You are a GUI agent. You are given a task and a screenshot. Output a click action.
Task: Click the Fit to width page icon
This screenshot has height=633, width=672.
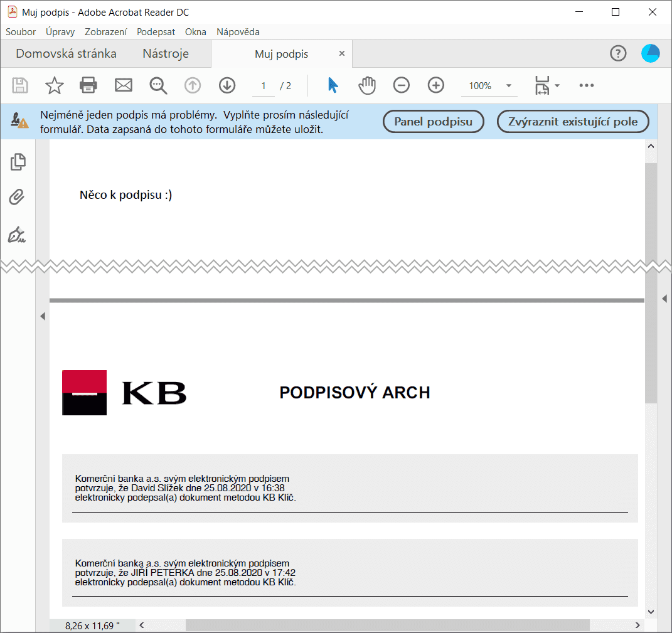(541, 85)
